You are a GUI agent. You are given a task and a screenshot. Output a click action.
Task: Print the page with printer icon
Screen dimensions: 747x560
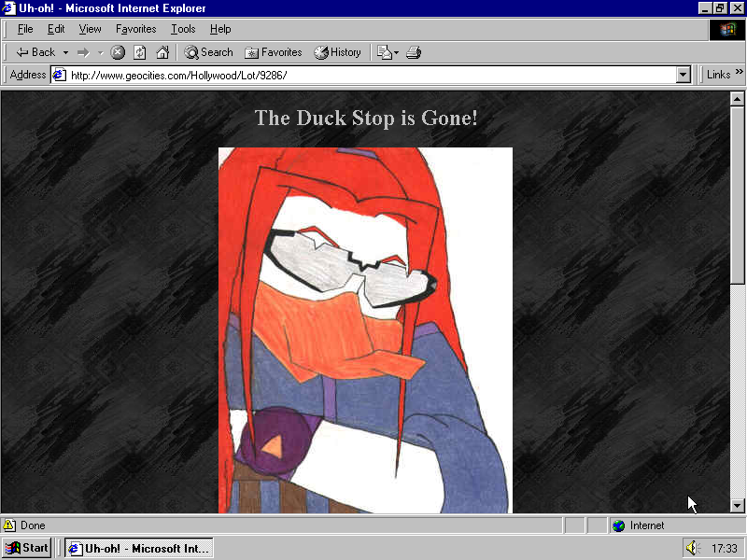[x=414, y=52]
